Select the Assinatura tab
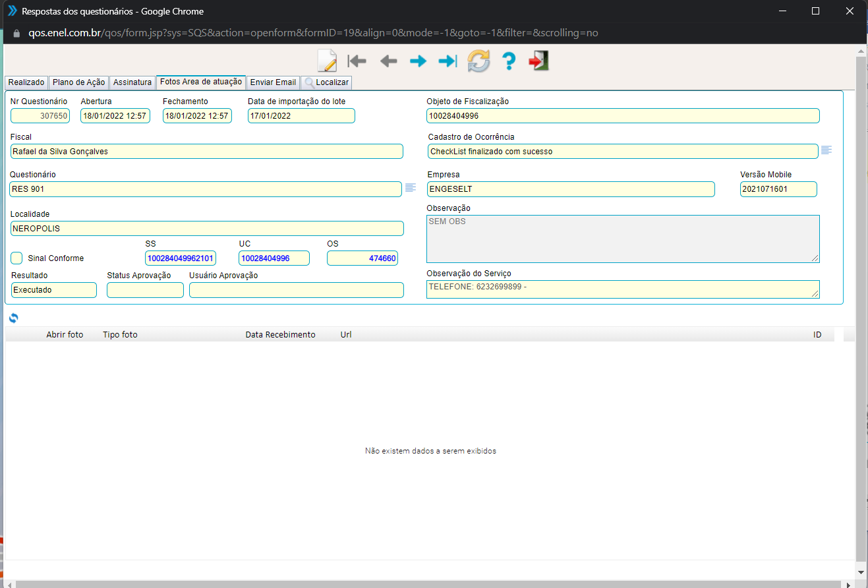This screenshot has width=868, height=588. click(x=132, y=82)
